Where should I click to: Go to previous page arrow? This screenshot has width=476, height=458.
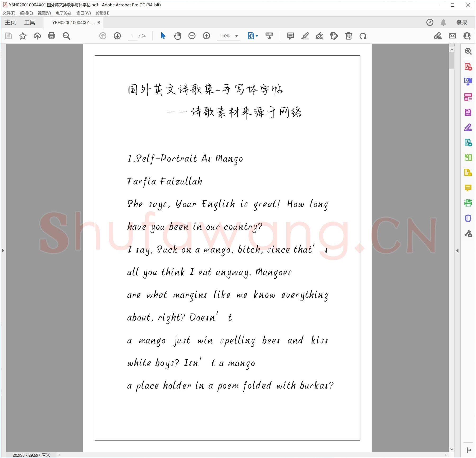(103, 36)
